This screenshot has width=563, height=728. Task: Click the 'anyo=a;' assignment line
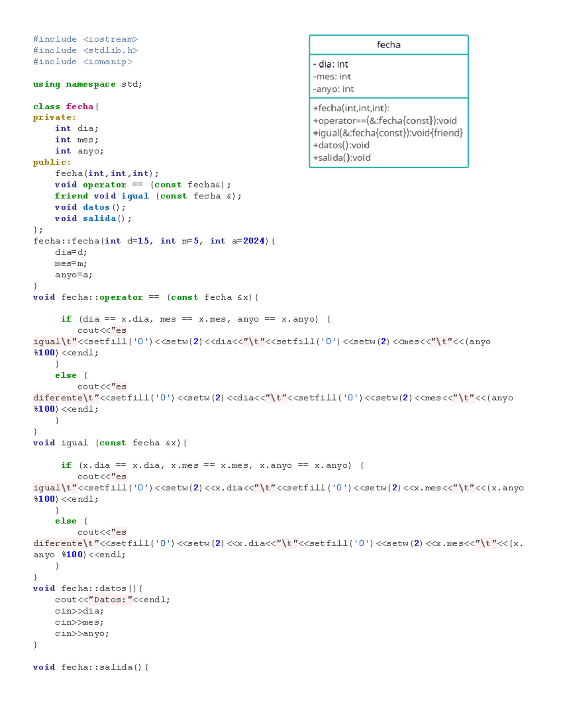tap(74, 275)
